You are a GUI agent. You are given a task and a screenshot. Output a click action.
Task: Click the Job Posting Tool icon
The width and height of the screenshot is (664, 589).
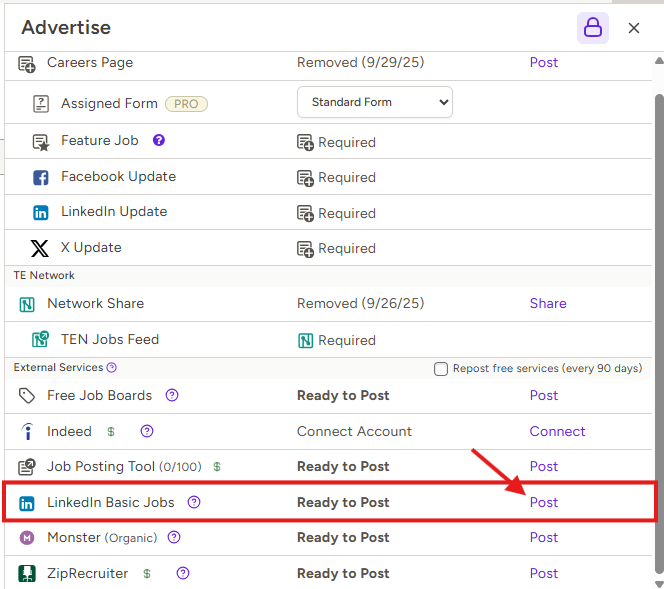(x=27, y=467)
